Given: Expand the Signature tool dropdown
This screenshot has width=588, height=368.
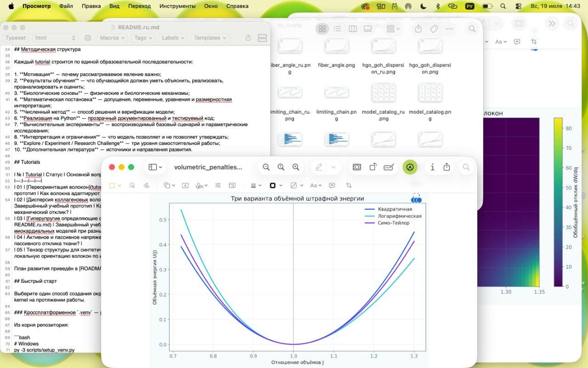Looking at the screenshot, I should pos(202,185).
